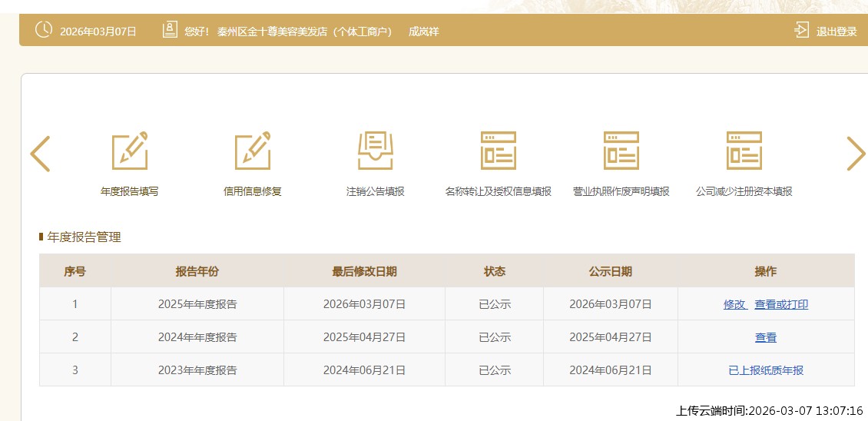
Task: Select the 名称转让及授权信息填报 icon
Action: [498, 151]
